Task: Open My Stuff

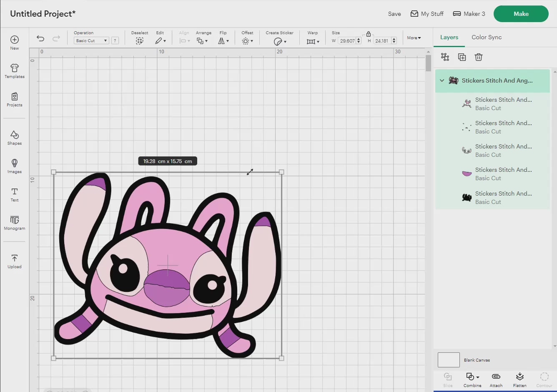Action: point(427,14)
